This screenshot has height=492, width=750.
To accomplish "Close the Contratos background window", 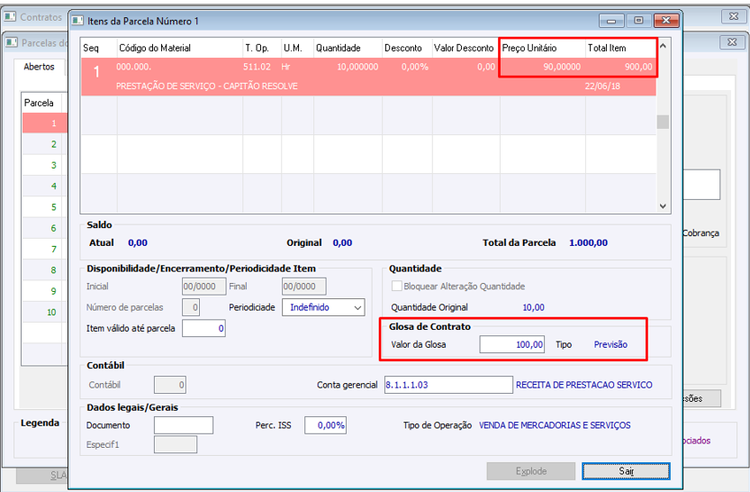I will (733, 17).
